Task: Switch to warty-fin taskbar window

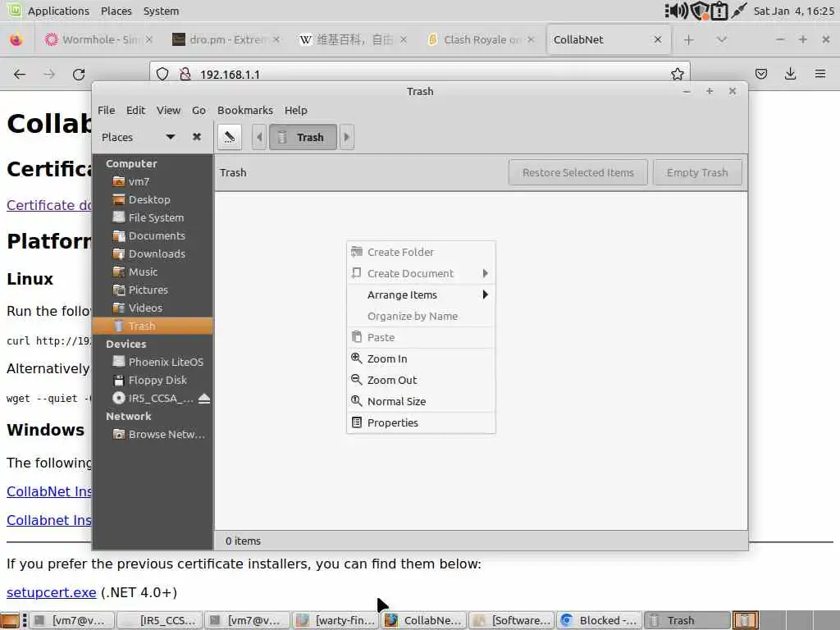Action: pos(336,620)
